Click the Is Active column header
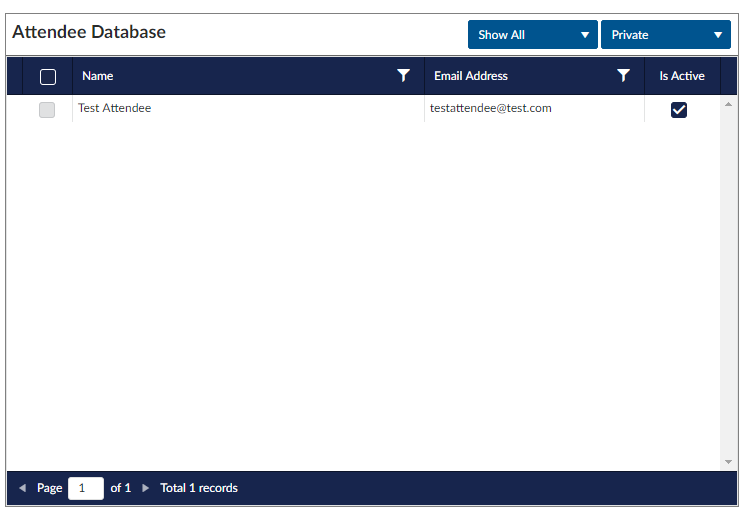Image resolution: width=746 pixels, height=525 pixels. [682, 76]
